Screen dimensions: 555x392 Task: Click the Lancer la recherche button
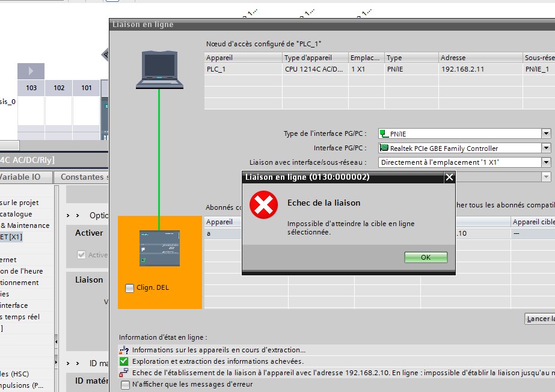pos(540,319)
